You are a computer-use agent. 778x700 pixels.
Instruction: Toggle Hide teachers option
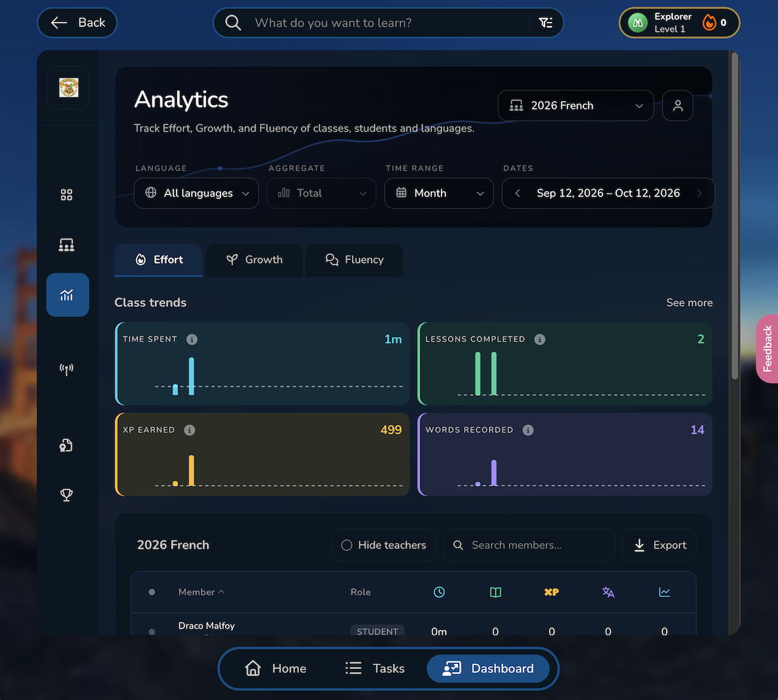coord(384,545)
